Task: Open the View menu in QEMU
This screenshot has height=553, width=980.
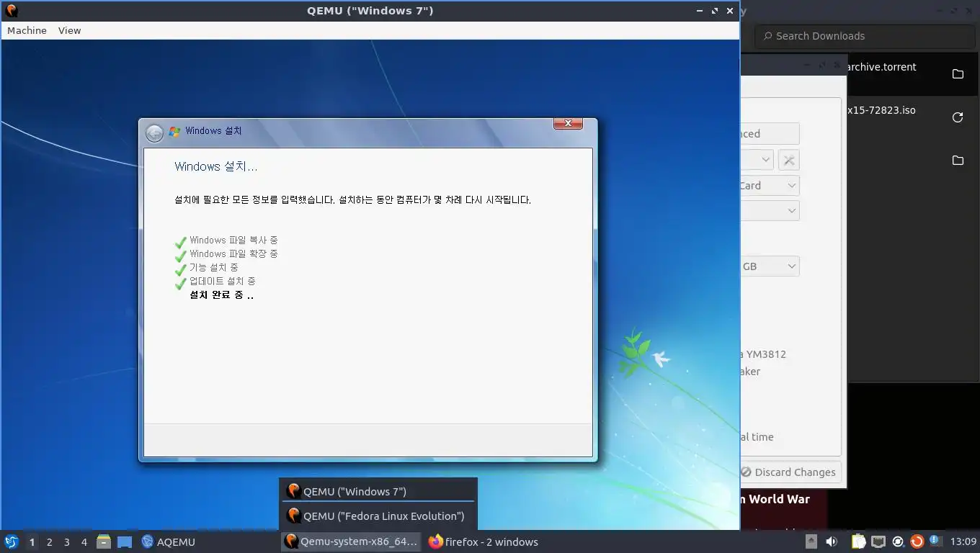Action: click(x=70, y=30)
